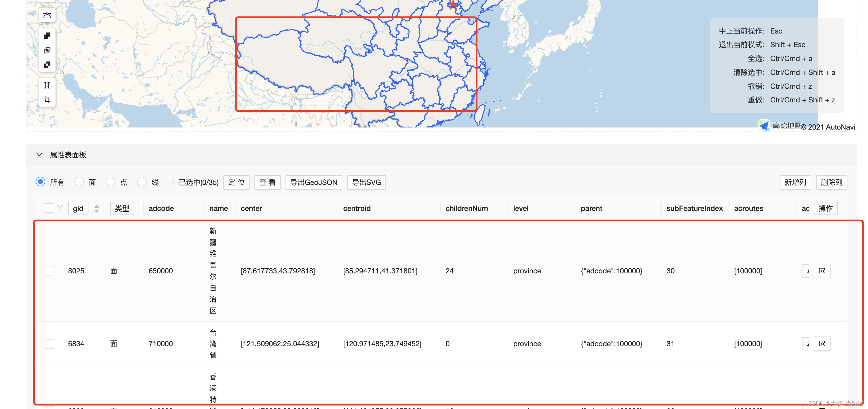Click the 导出GeoJSON button

(314, 182)
